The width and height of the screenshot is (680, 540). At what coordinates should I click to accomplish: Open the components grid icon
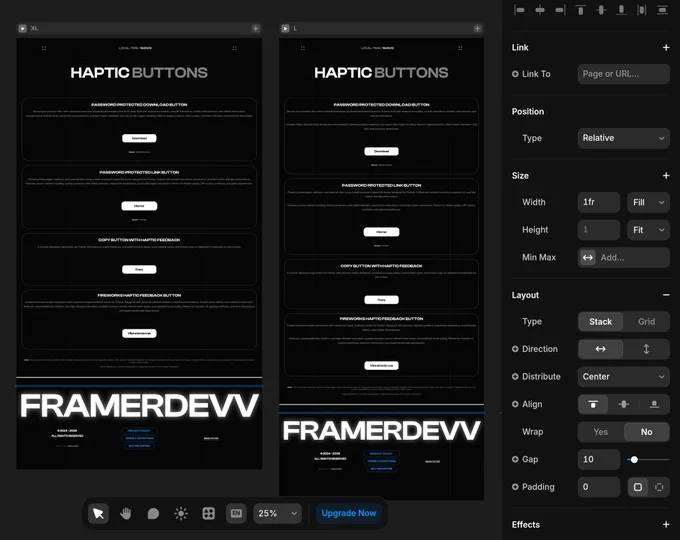[209, 514]
